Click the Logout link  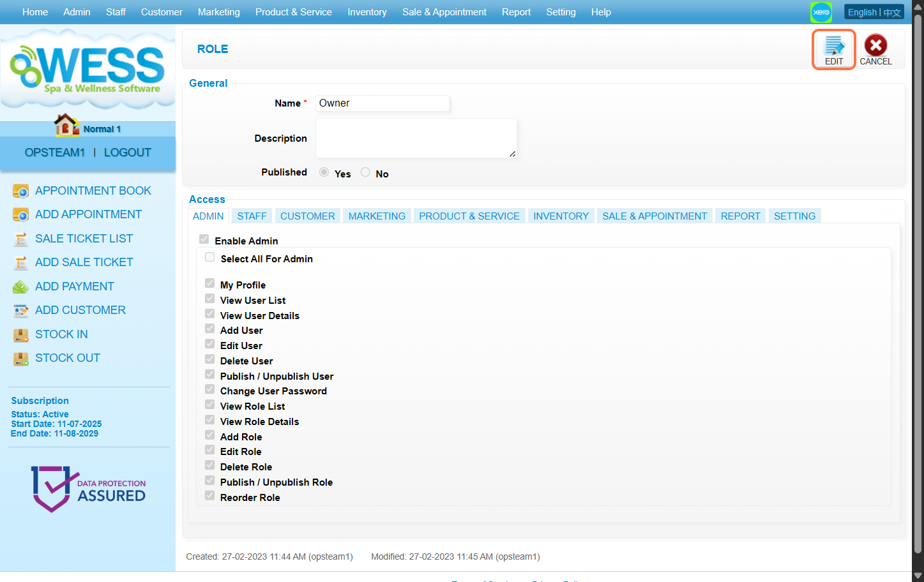point(127,153)
